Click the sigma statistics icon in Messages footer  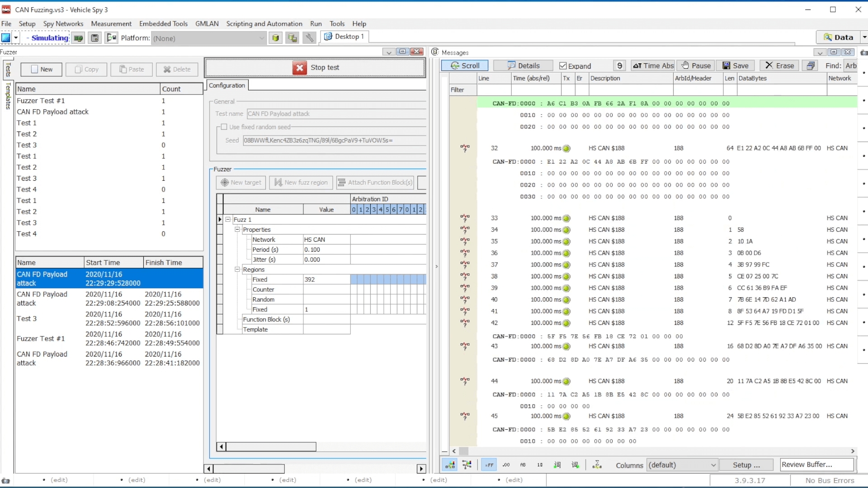coord(597,465)
